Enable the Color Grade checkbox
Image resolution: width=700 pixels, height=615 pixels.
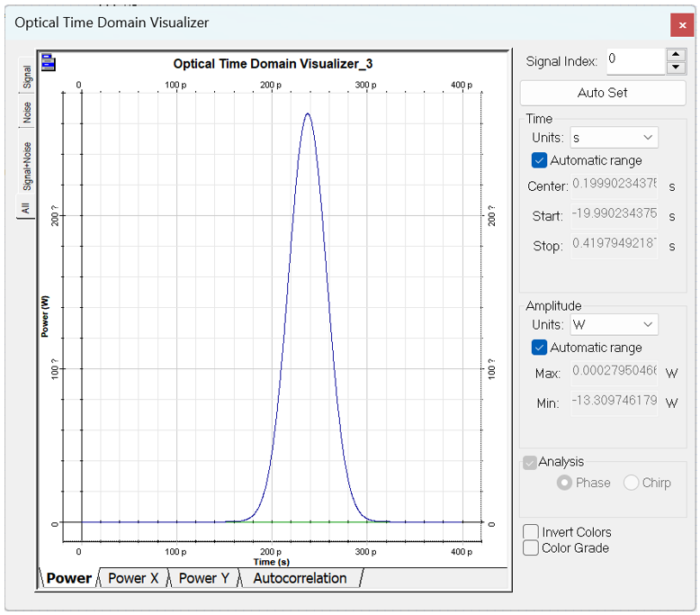click(x=532, y=547)
